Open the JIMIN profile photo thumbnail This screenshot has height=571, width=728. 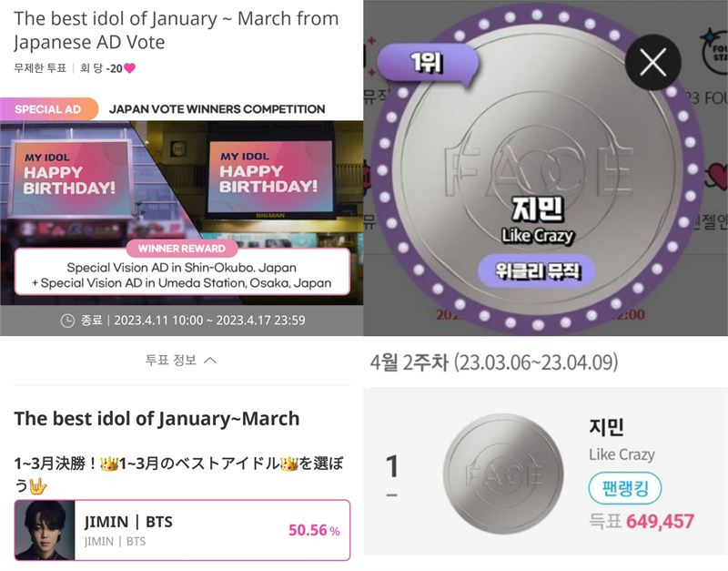[45, 530]
